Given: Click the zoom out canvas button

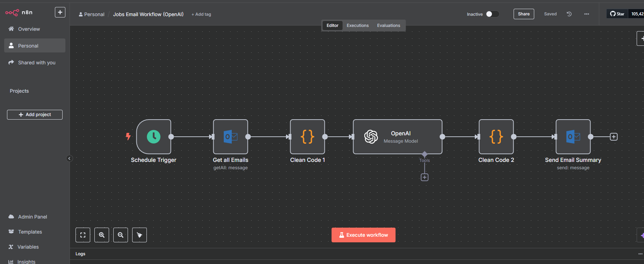Looking at the screenshot, I should click(121, 235).
